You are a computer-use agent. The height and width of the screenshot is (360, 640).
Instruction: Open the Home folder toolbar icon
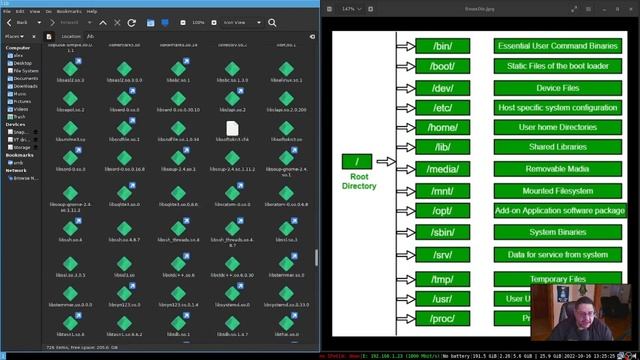(151, 23)
